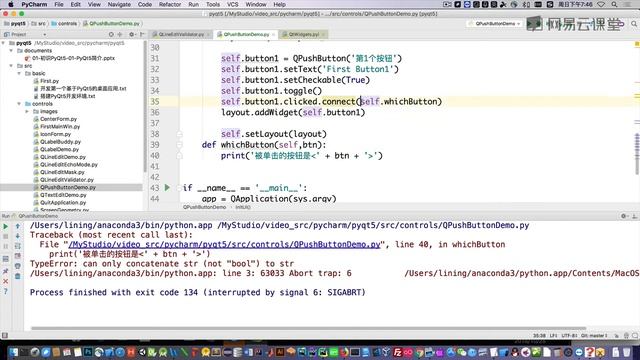Switch to QtWidgets.pyi editor tab
Viewport: 640px width, 360px height.
click(x=304, y=34)
